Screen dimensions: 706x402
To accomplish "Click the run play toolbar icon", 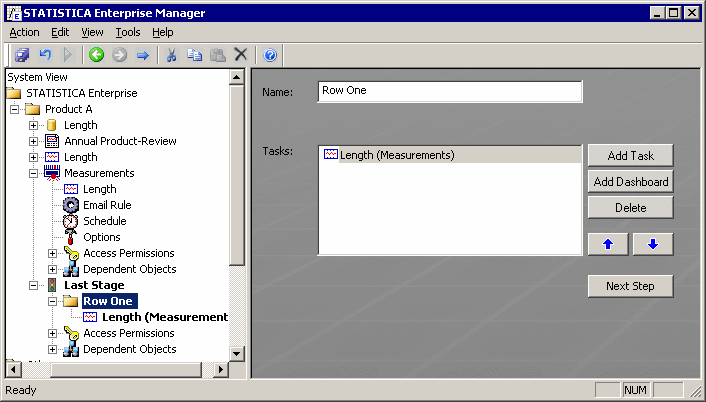I will tap(68, 55).
